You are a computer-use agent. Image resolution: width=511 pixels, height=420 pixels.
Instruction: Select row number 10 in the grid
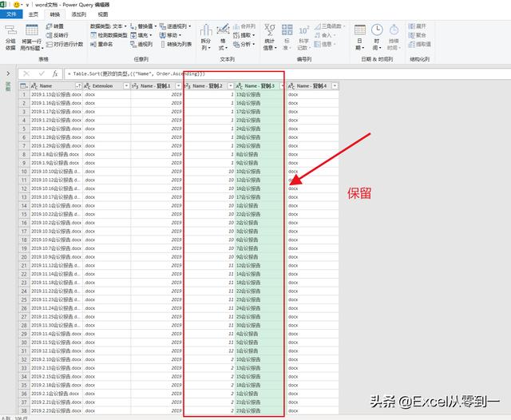[x=24, y=172]
